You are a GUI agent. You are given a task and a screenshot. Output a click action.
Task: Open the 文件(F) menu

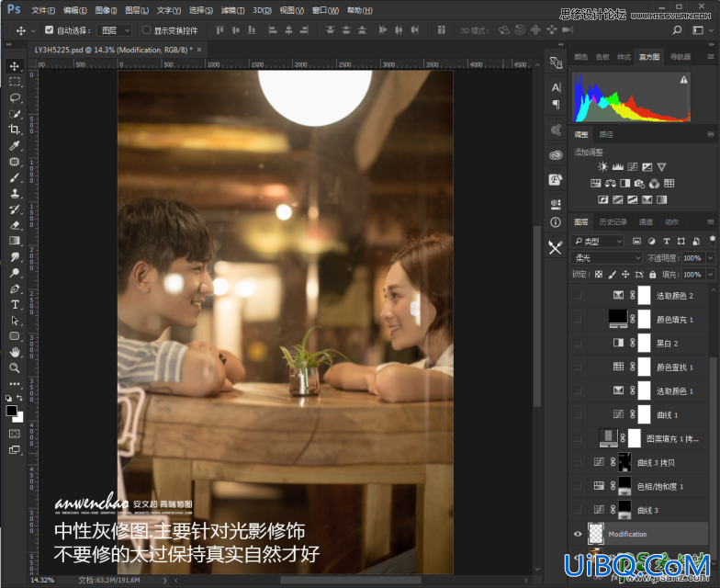point(43,10)
